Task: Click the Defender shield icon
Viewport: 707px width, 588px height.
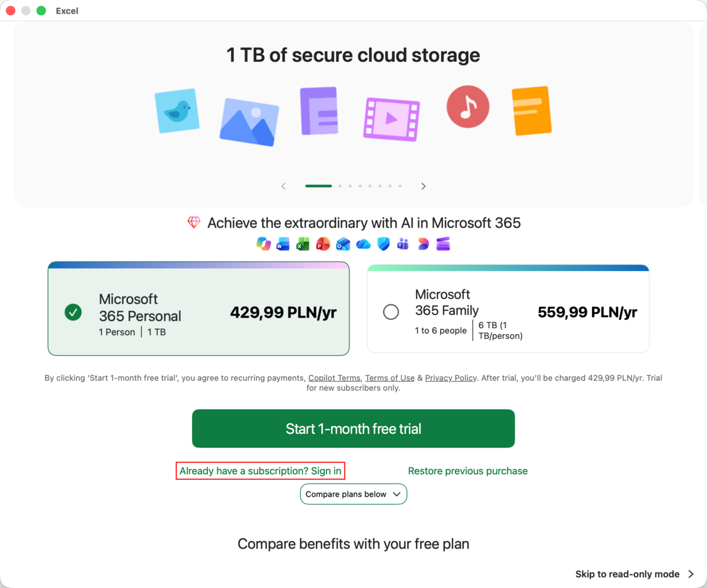Action: (384, 243)
